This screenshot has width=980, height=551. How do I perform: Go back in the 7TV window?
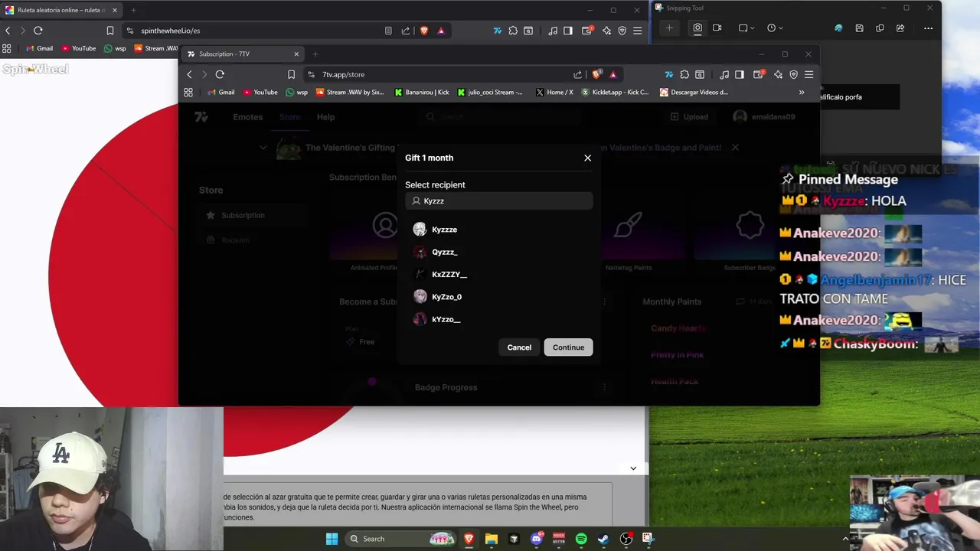point(190,74)
